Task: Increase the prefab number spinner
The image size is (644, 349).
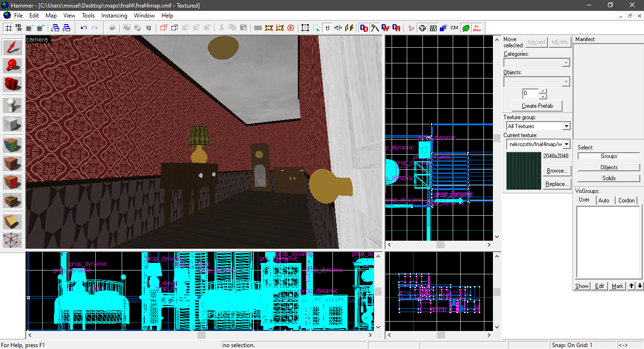Action: click(x=543, y=91)
